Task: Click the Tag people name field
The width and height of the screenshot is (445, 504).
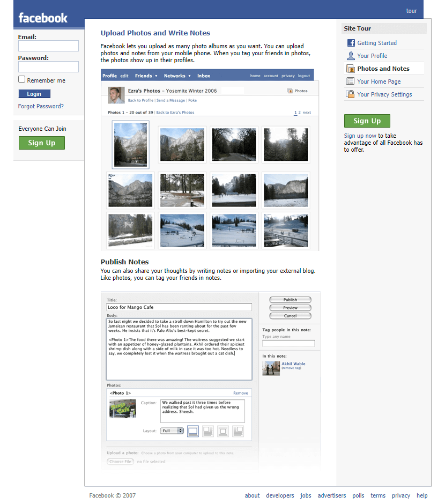Action: tap(288, 343)
